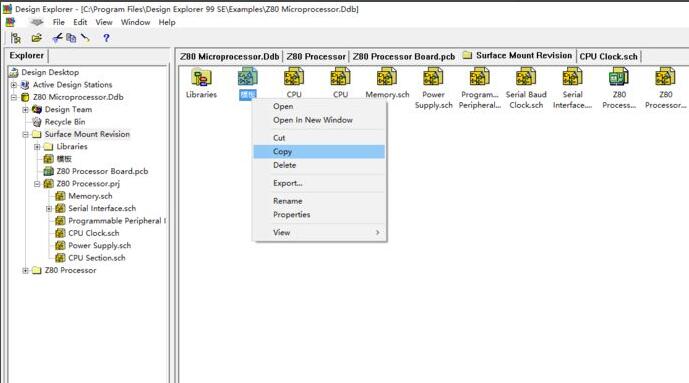The image size is (689, 383).
Task: Select the Memory.sch document icon
Action: [387, 77]
